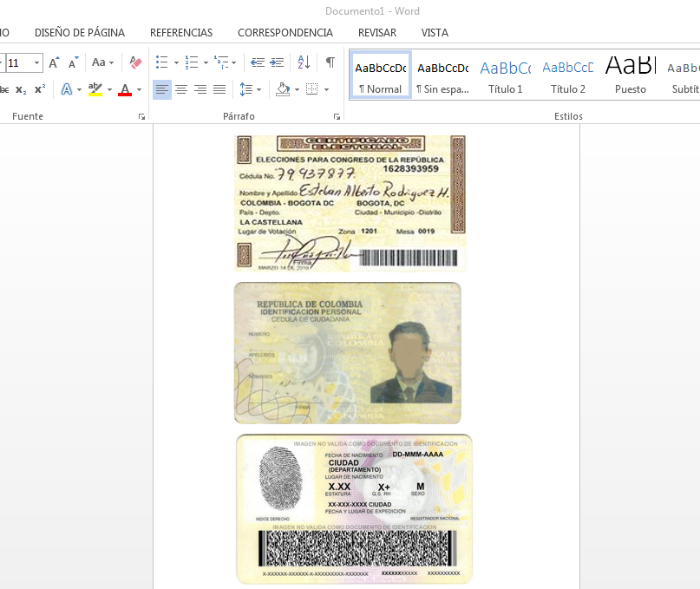Apply text effects with outlined A
The width and height of the screenshot is (700, 589).
67,89
